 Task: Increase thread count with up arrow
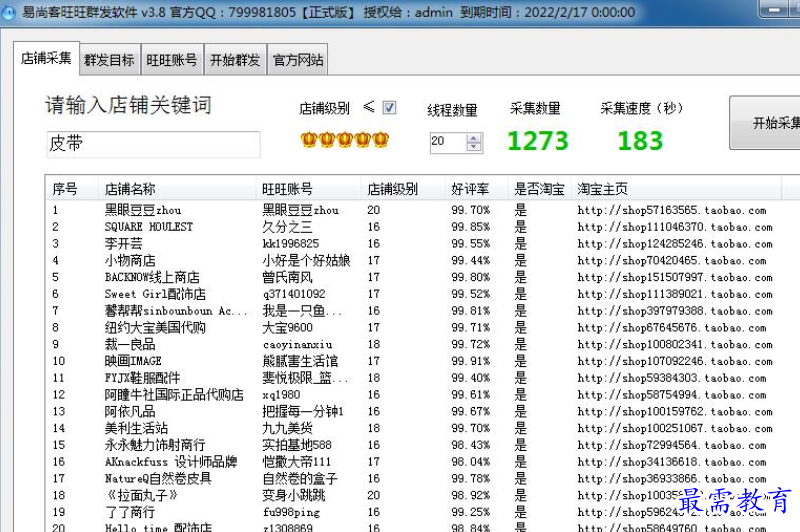474,138
